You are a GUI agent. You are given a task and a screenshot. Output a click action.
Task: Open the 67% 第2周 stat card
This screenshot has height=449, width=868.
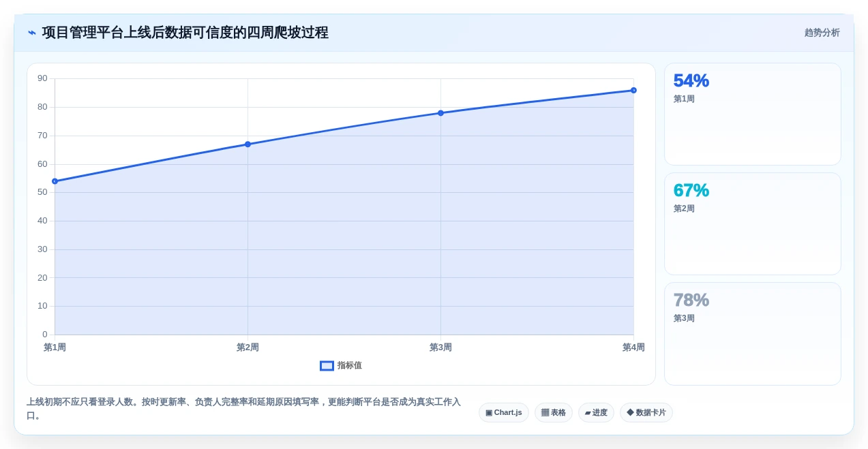tap(753, 224)
